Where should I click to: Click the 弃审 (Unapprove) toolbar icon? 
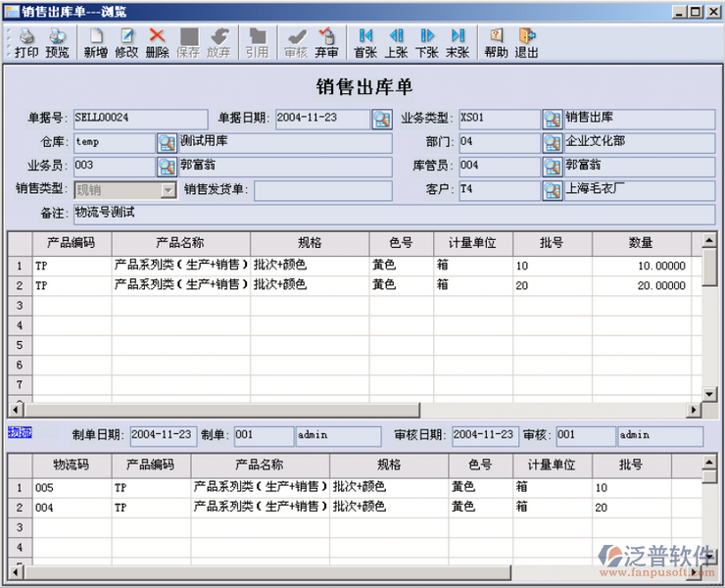(x=327, y=43)
